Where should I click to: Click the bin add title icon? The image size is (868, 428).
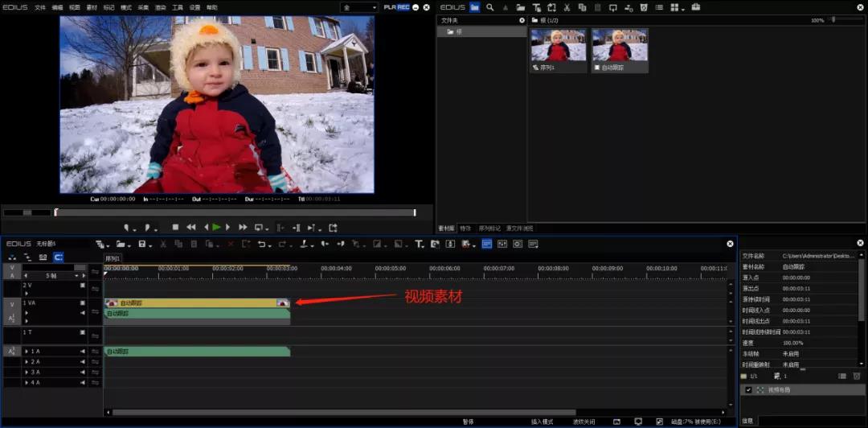[x=536, y=8]
